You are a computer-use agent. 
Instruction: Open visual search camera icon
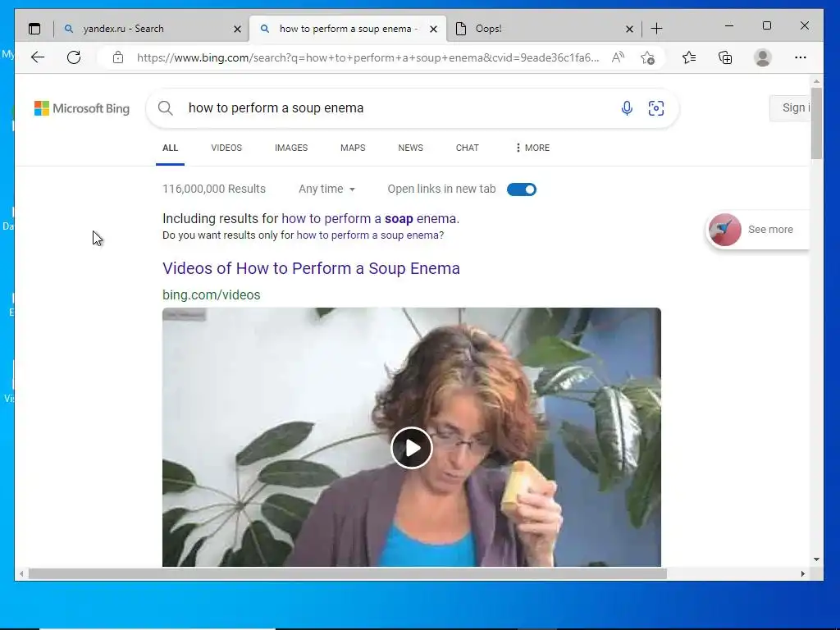click(656, 108)
